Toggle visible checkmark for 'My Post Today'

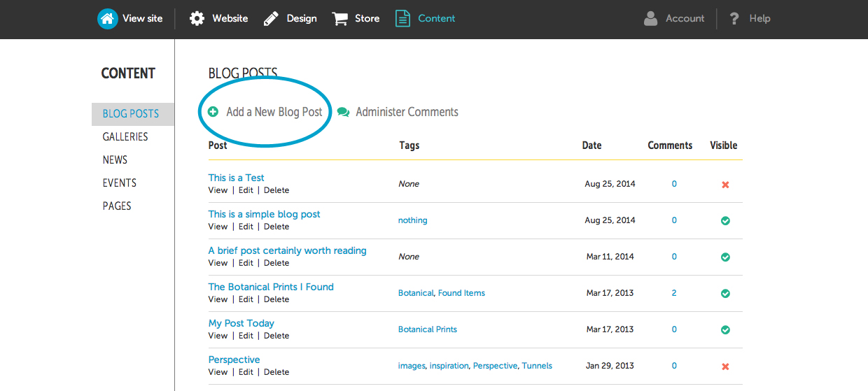725,329
